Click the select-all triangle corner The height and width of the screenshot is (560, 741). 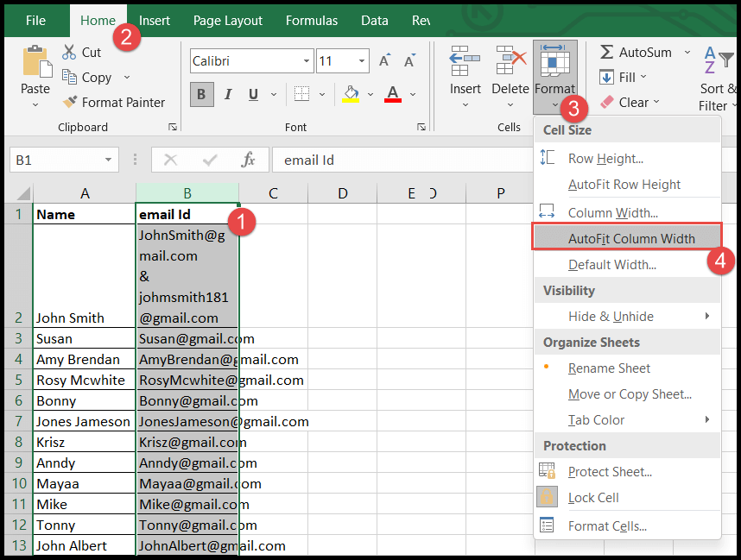23,193
